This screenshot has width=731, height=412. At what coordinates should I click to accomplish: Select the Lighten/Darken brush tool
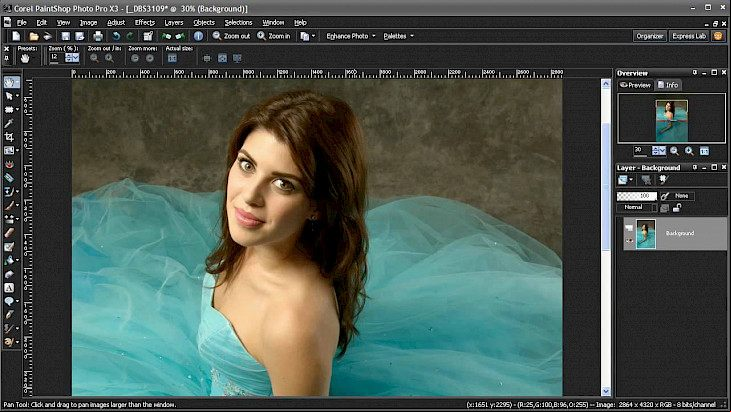[9, 219]
